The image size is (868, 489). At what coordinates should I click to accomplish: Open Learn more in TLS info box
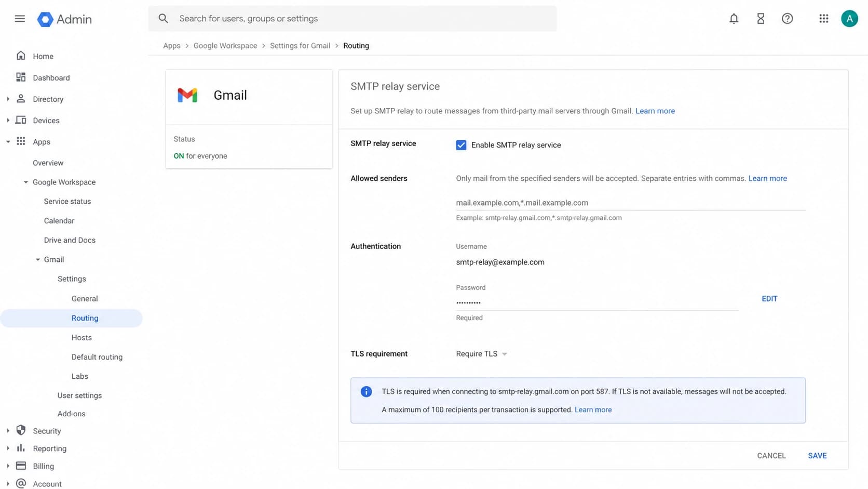click(593, 409)
